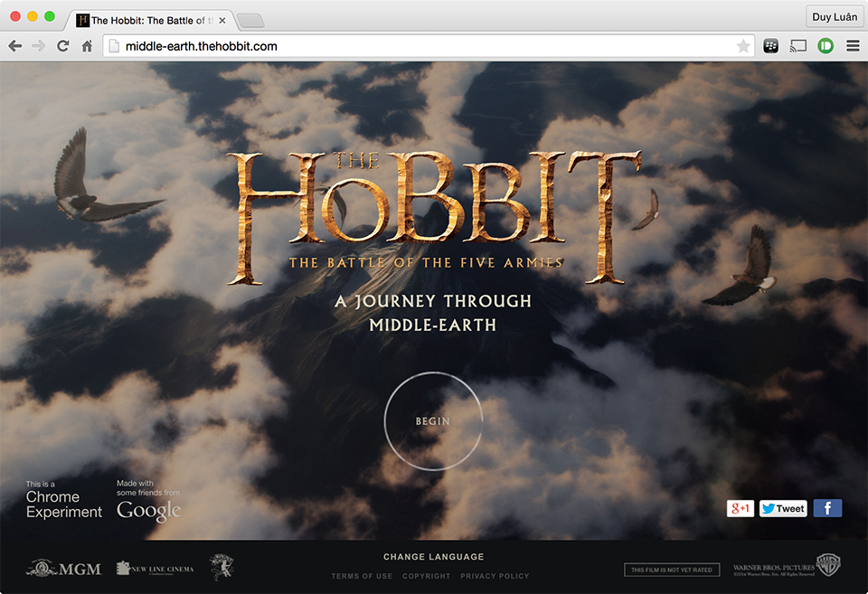Image resolution: width=868 pixels, height=594 pixels.
Task: Open the Privacy Policy link
Action: [x=495, y=576]
